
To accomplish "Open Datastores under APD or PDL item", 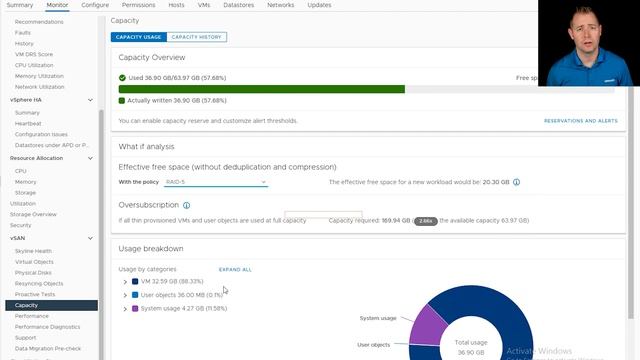I will pos(51,145).
